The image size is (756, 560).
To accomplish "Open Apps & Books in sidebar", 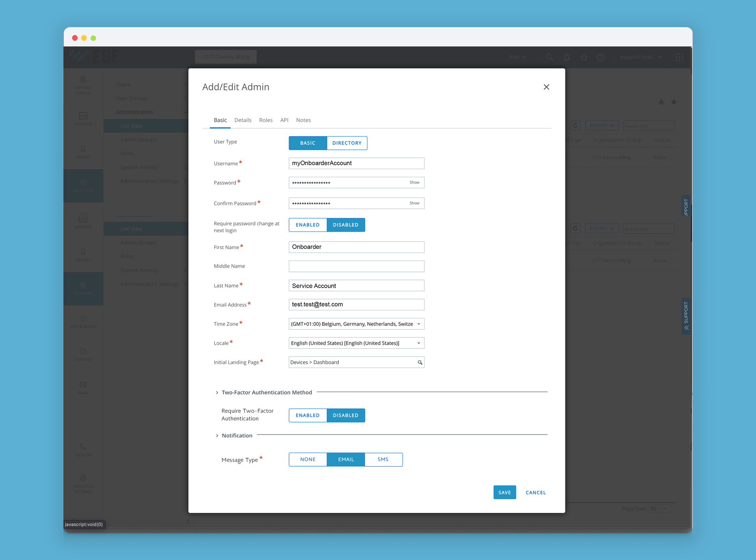I will [x=83, y=322].
